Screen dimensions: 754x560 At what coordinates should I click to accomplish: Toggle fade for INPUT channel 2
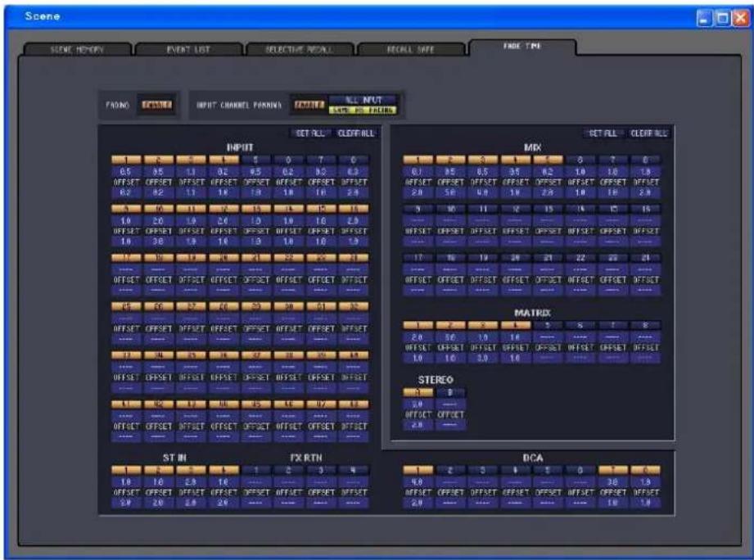coord(159,160)
